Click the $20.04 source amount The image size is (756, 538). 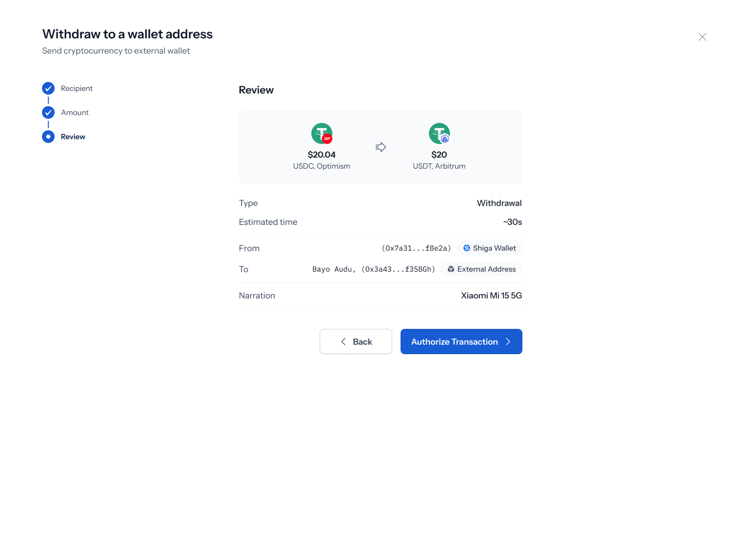(322, 154)
